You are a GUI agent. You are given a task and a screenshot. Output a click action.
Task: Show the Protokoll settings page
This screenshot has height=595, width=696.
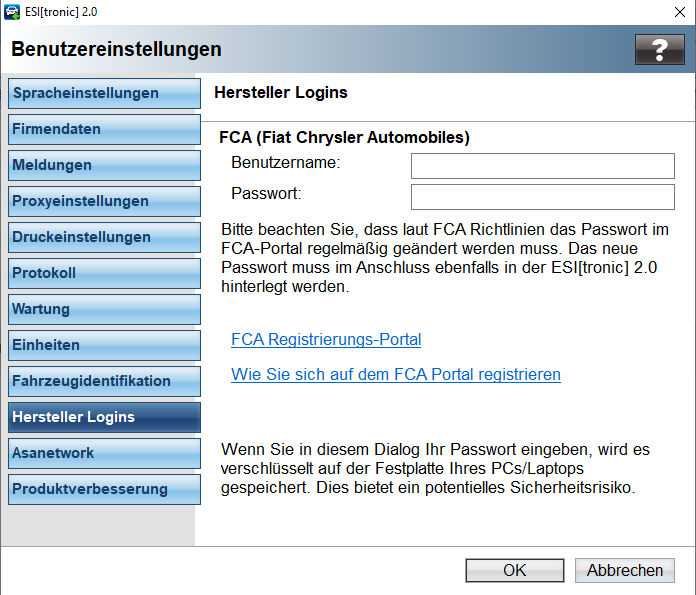[x=104, y=273]
